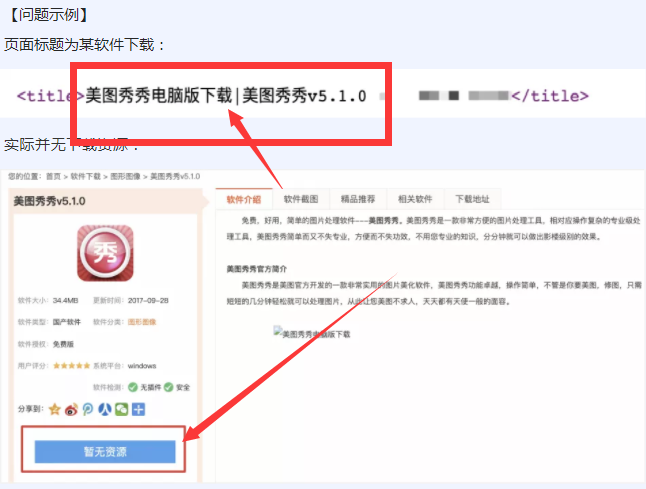This screenshot has height=489, width=646.
Task: Click the update date 2017-09-28
Action: tap(148, 300)
